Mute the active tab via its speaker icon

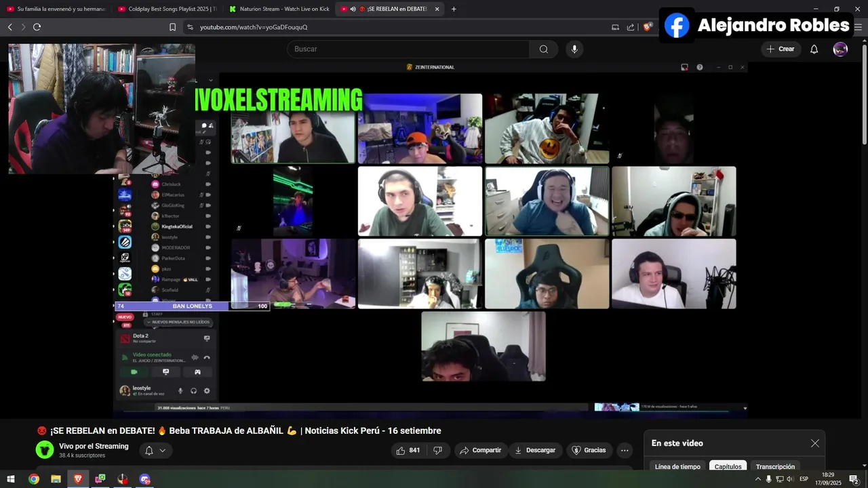[x=353, y=9]
